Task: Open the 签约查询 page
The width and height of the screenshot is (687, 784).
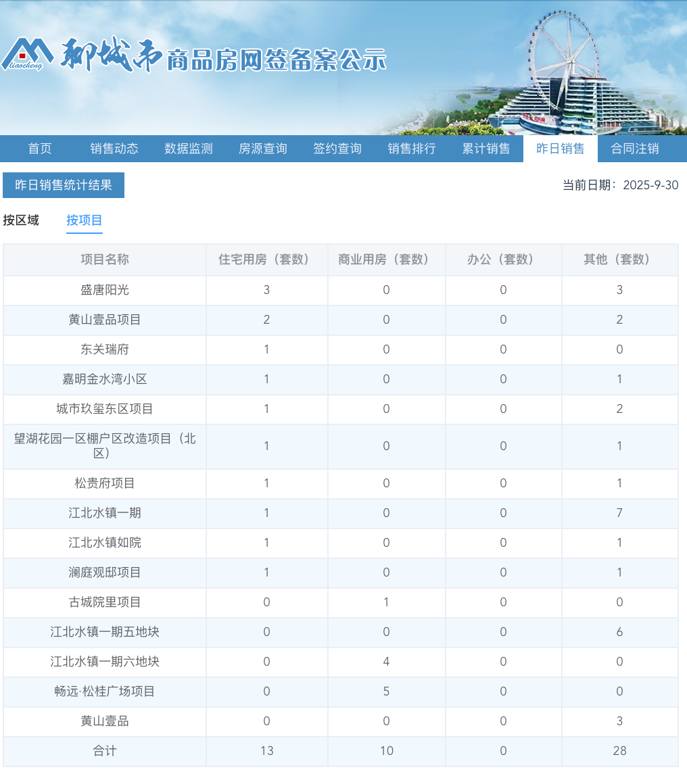Action: (x=337, y=149)
